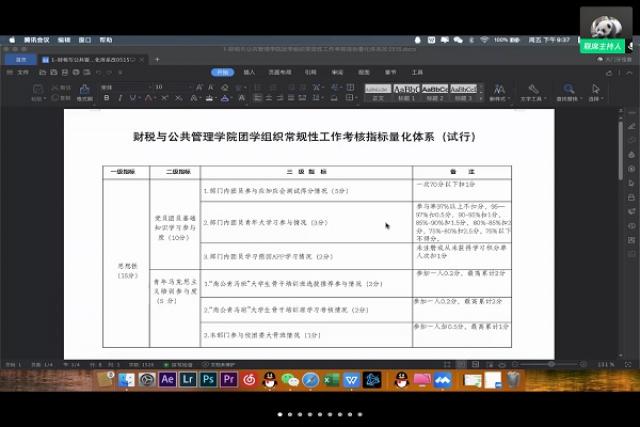This screenshot has height=427, width=640.
Task: Open WeChat from the dock
Action: 290,380
